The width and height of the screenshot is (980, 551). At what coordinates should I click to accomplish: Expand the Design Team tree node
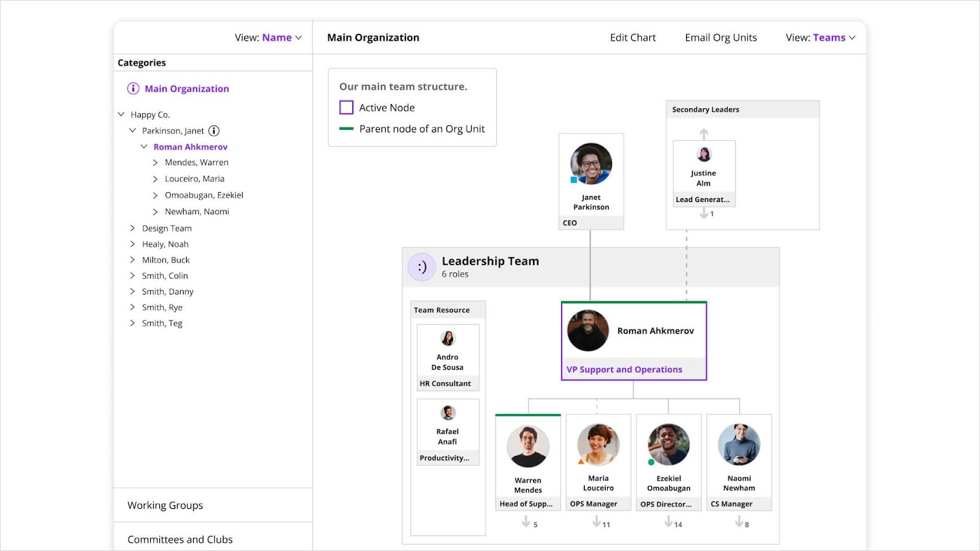click(x=132, y=228)
